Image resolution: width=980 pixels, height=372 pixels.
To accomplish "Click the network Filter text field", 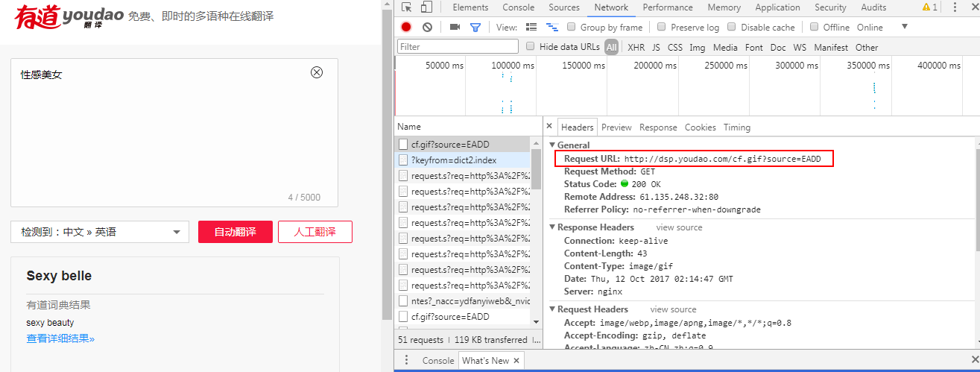I will pyautogui.click(x=458, y=46).
